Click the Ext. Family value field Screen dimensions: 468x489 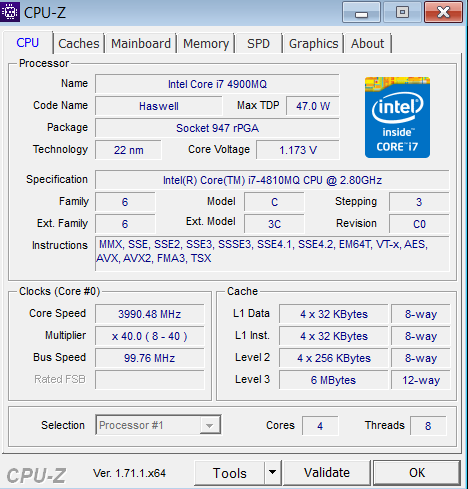click(x=125, y=224)
